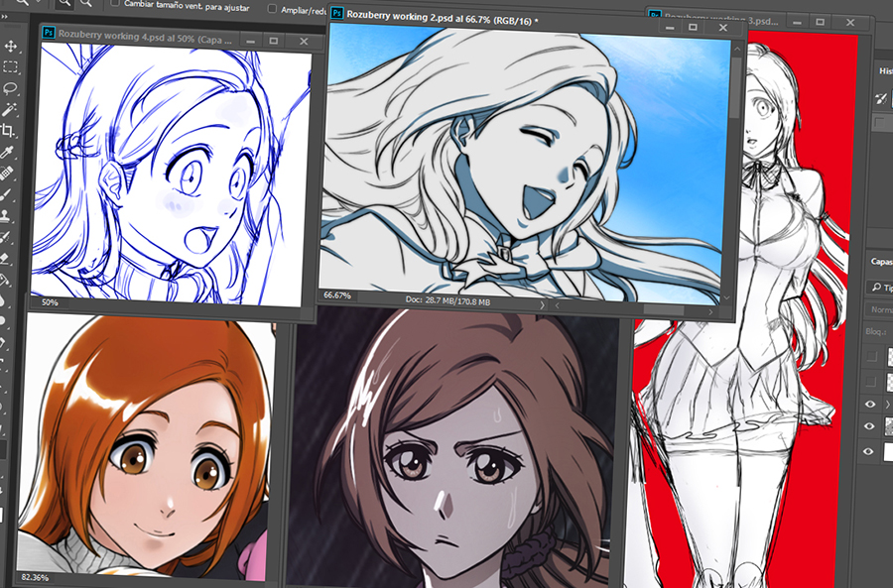Minimize the Rozuberry working 2 window
The height and width of the screenshot is (588, 893).
670,27
